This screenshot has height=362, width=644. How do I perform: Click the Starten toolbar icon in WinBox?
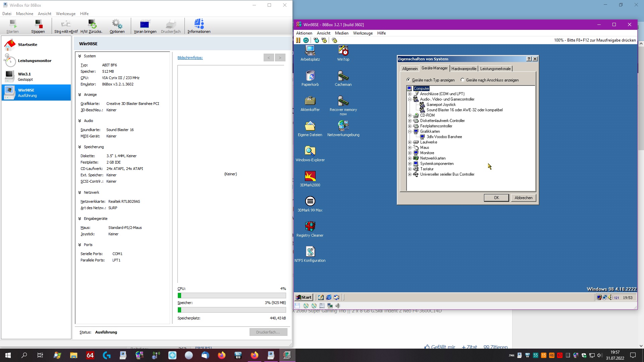point(12,26)
